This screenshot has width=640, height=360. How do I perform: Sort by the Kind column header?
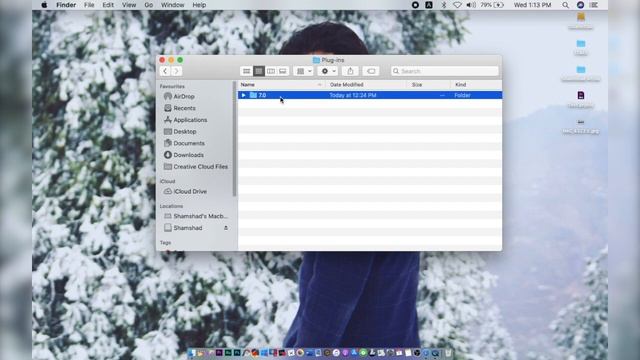[460, 84]
